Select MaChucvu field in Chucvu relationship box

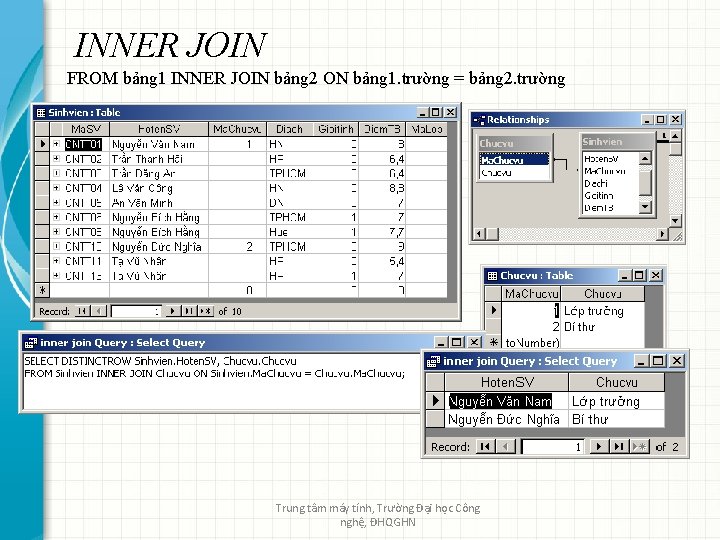click(x=513, y=160)
